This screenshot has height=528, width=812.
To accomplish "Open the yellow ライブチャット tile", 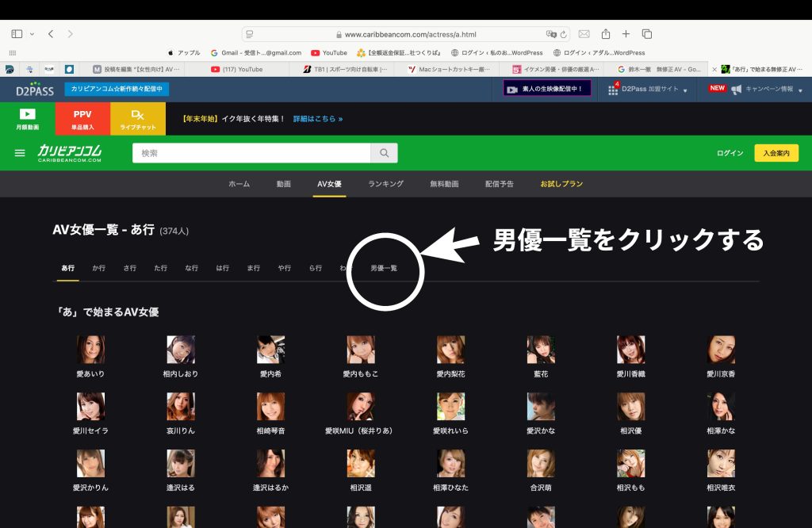I will coord(138,119).
